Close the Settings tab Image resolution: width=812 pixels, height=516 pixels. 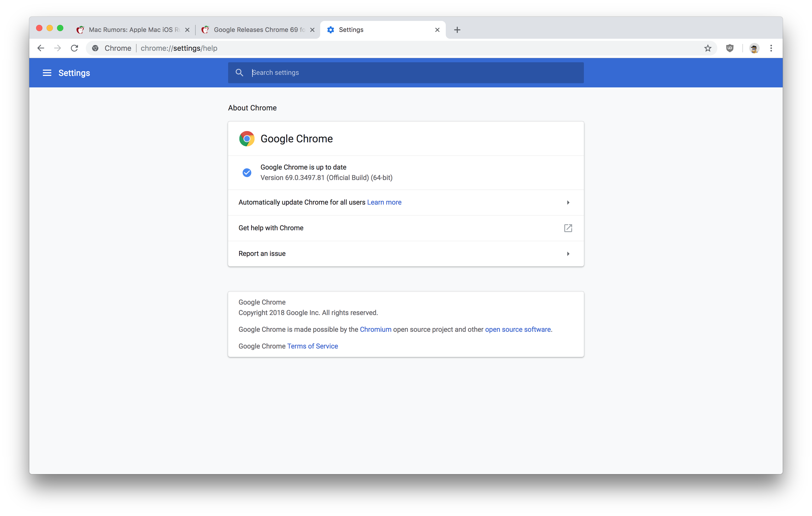(x=437, y=30)
